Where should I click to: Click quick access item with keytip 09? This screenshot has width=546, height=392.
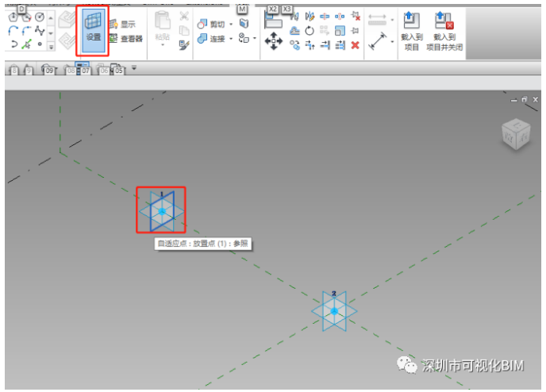[48, 69]
